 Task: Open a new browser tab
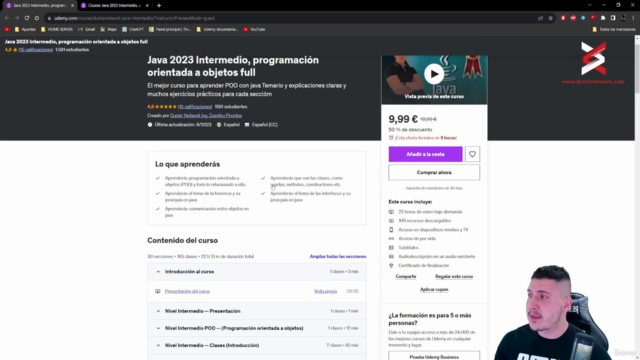(159, 6)
